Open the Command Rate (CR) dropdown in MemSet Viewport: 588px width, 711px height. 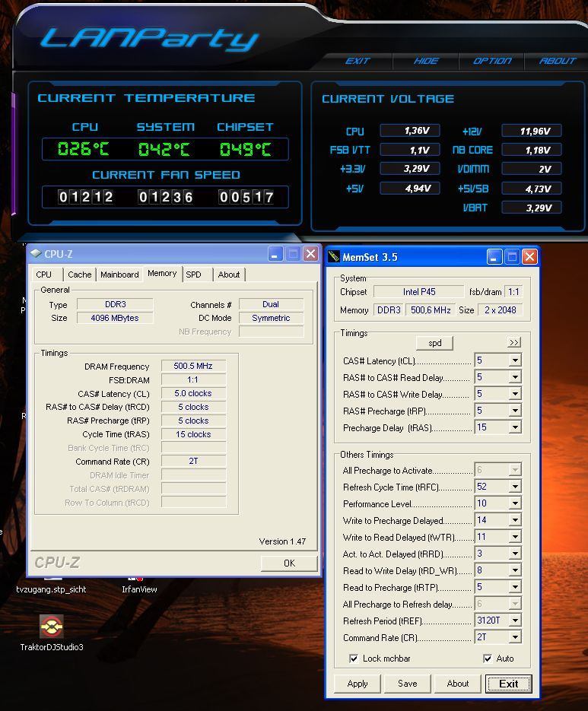pyautogui.click(x=515, y=637)
